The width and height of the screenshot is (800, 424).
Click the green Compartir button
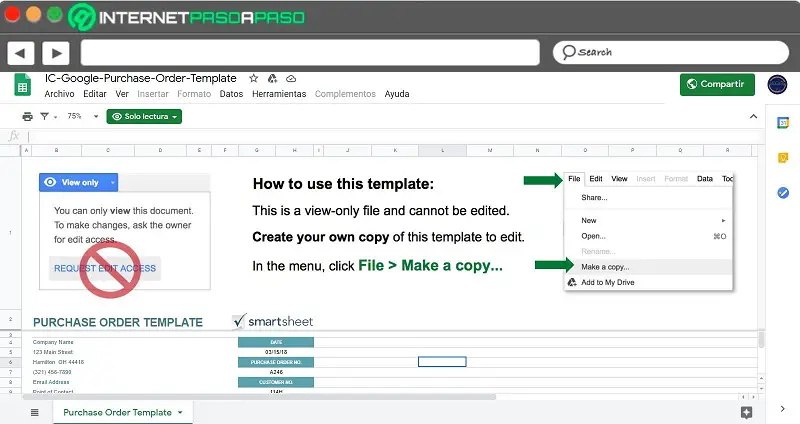[717, 84]
